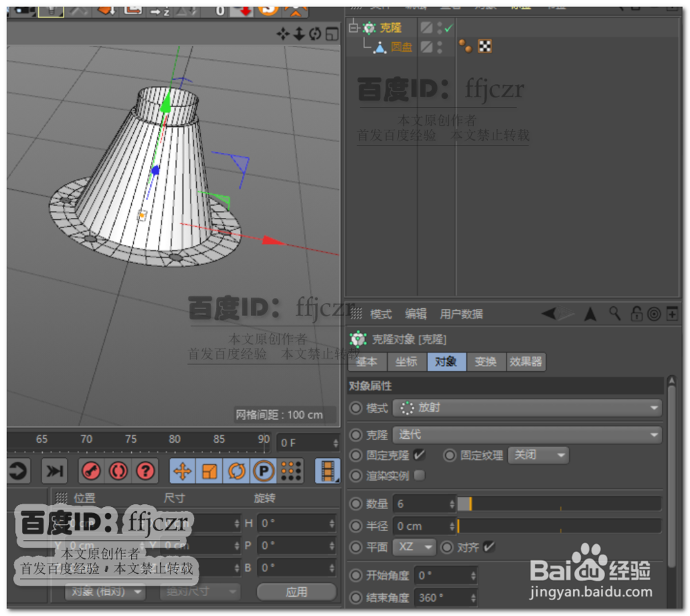The width and height of the screenshot is (690, 616).
Task: Select the orange phong tag on 圆盘
Action: click(466, 46)
